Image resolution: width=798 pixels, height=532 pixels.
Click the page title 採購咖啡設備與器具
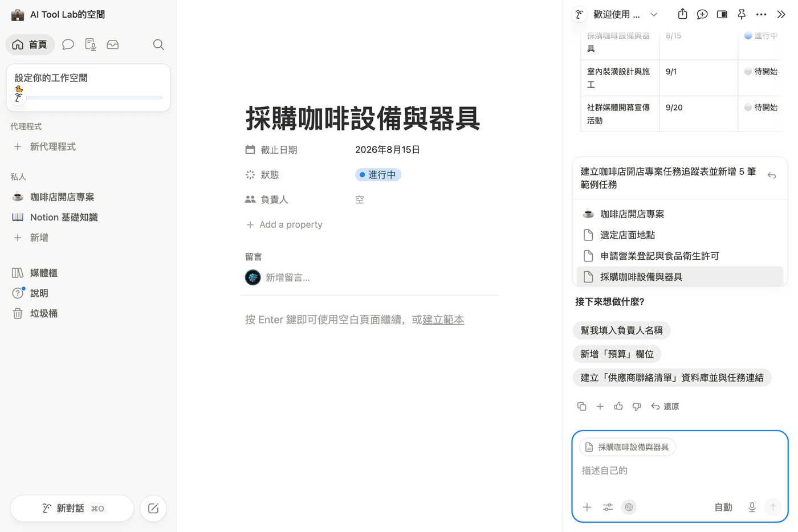click(363, 118)
